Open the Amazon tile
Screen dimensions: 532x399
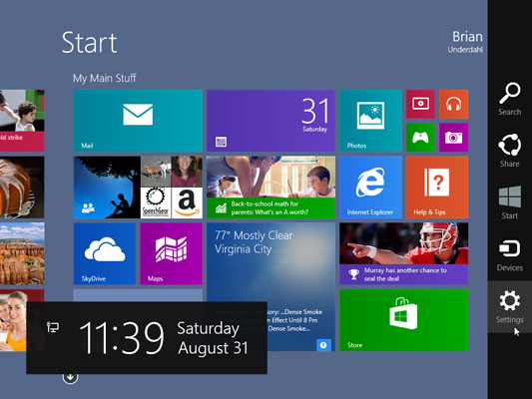pyautogui.click(x=187, y=202)
